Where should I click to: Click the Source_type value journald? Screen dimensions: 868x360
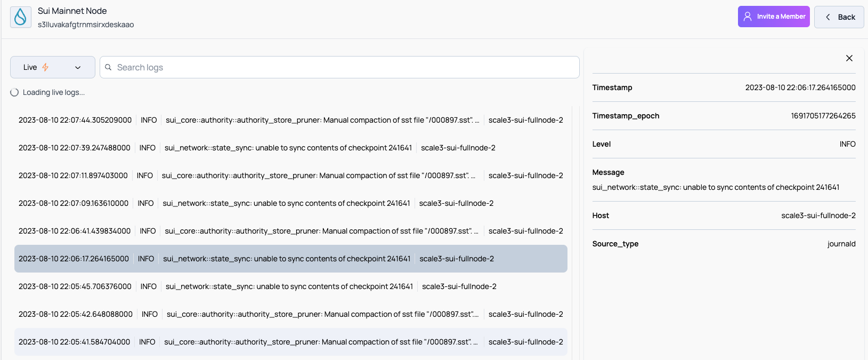[x=841, y=244]
